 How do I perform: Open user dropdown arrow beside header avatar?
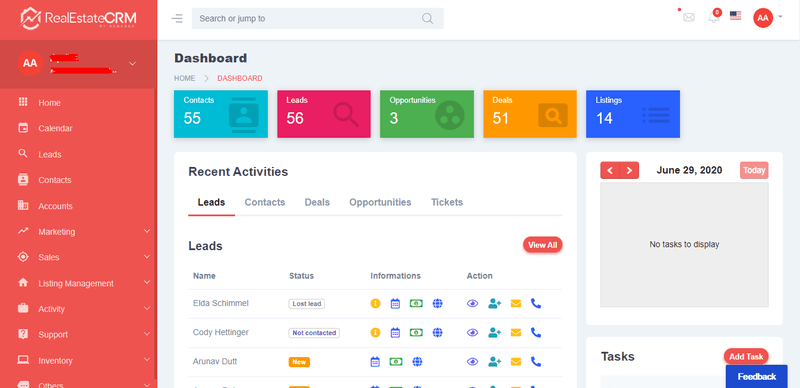point(780,17)
